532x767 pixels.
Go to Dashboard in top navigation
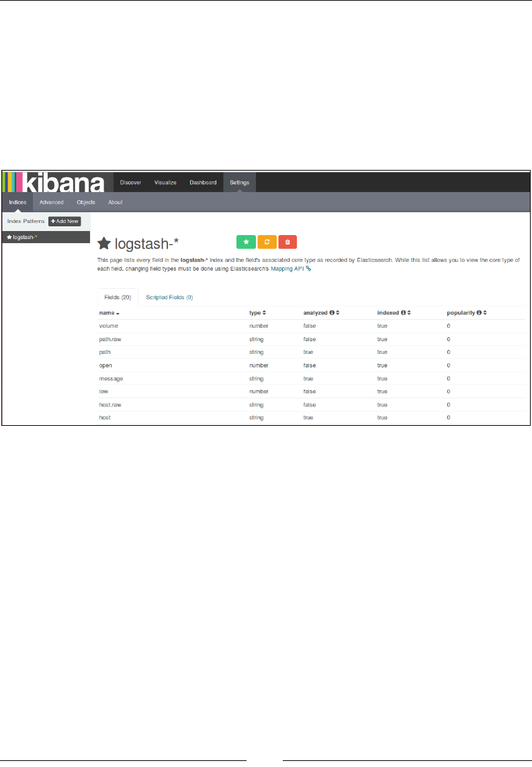tap(203, 183)
